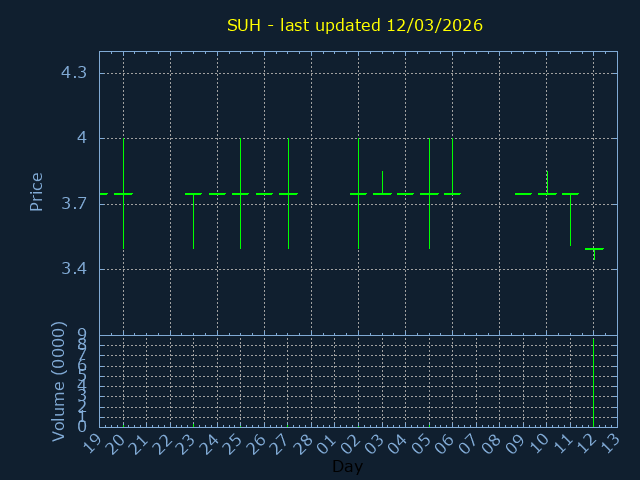Select the 3.4 price tick label
The height and width of the screenshot is (480, 640).
pos(74,269)
